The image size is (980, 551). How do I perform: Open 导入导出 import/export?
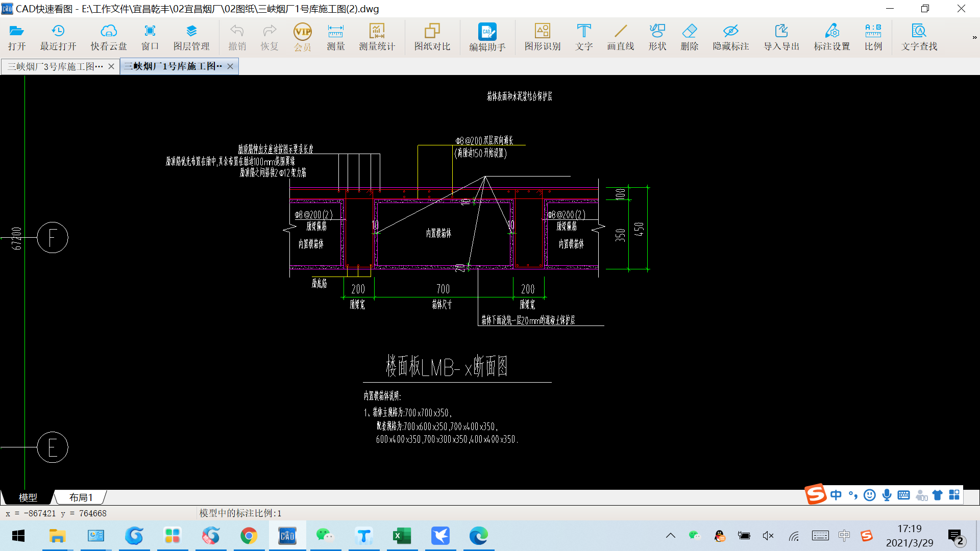click(x=781, y=38)
